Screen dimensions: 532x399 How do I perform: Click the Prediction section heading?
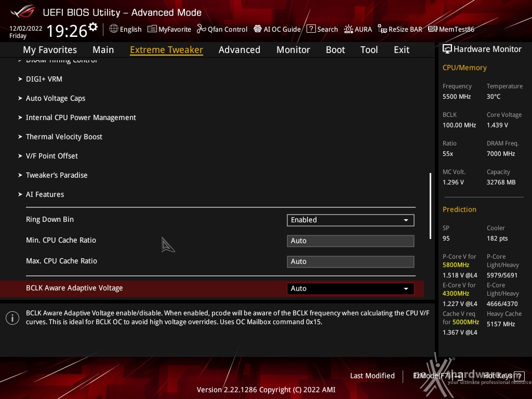459,210
